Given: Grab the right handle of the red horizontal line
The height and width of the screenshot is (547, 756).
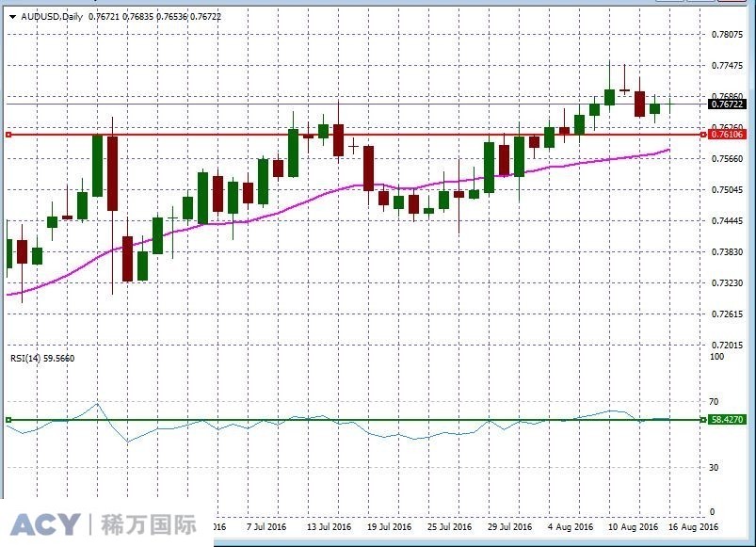Looking at the screenshot, I should 703,135.
